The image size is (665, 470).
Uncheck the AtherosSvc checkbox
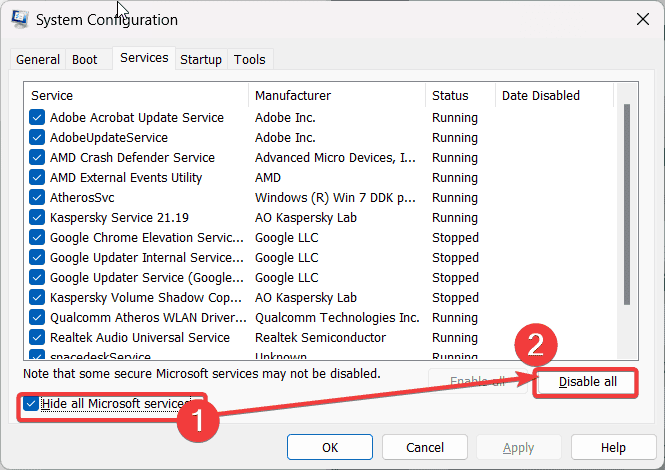37,197
